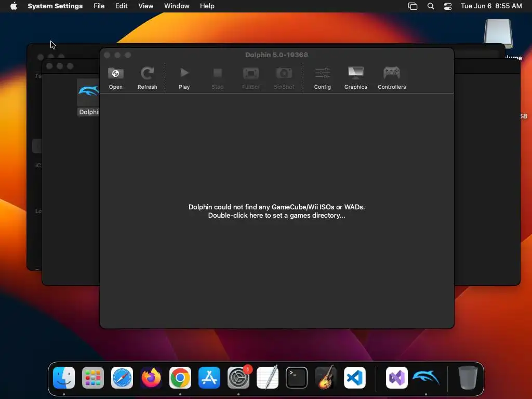Open Launchpad from the Dock

coord(93,378)
